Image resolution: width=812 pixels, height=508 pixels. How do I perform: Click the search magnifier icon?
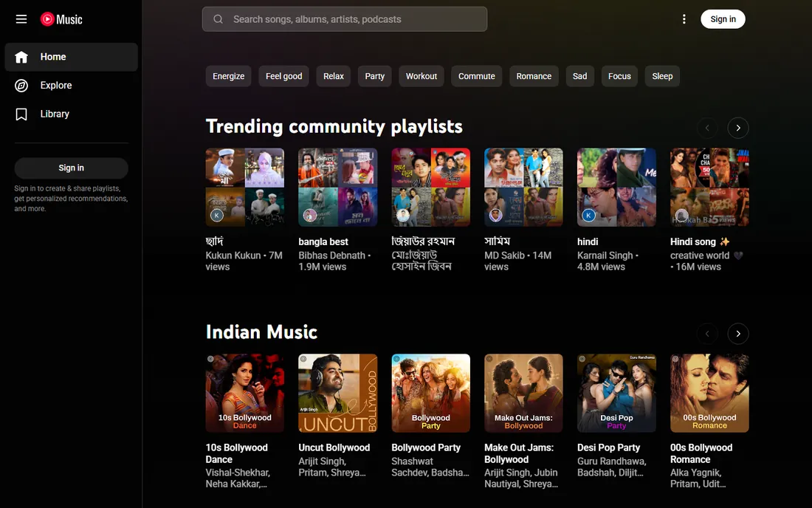coord(218,19)
